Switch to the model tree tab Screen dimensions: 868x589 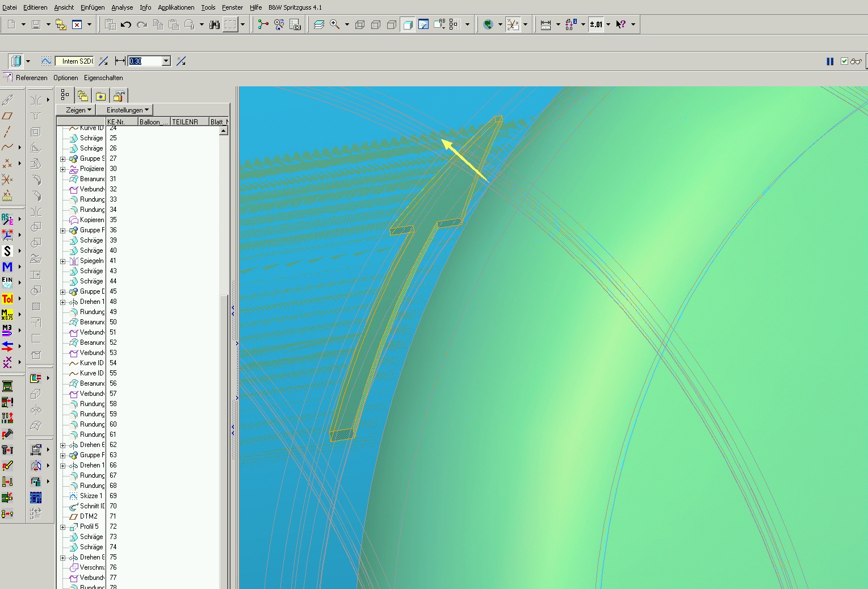(65, 95)
